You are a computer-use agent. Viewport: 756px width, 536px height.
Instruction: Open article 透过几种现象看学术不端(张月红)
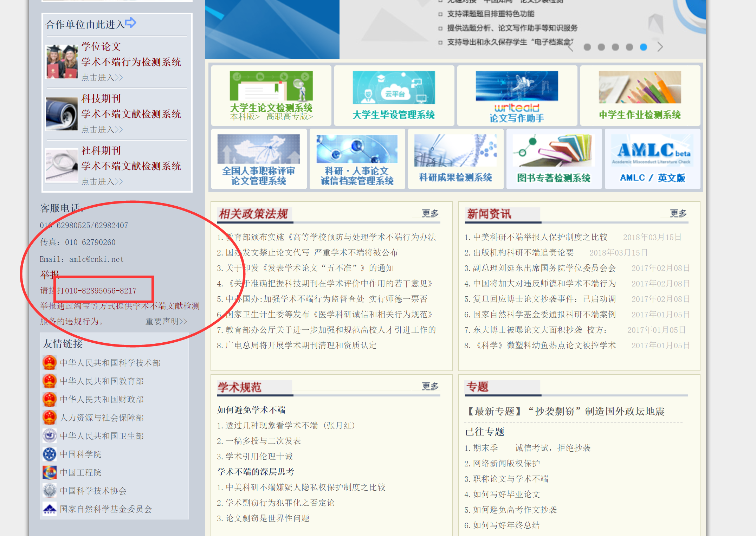(x=290, y=426)
